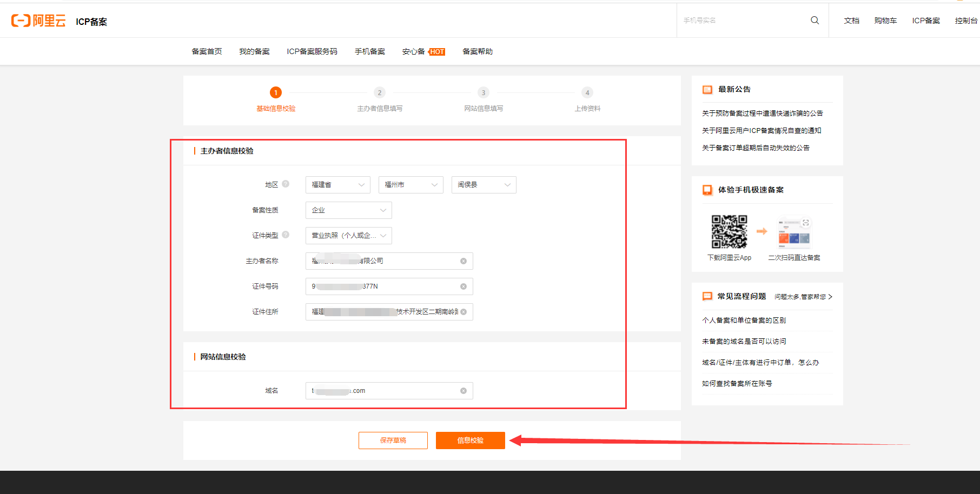Clear the 证件号码 field
This screenshot has height=494, width=980.
pyautogui.click(x=463, y=286)
